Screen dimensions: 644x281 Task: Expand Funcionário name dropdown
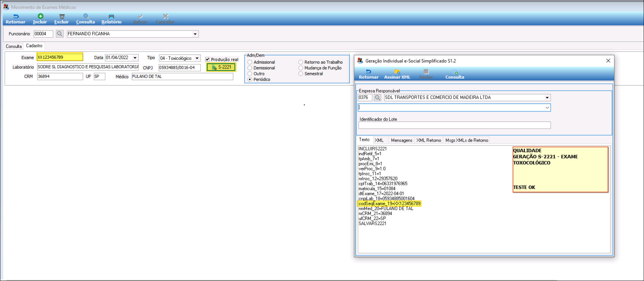195,34
